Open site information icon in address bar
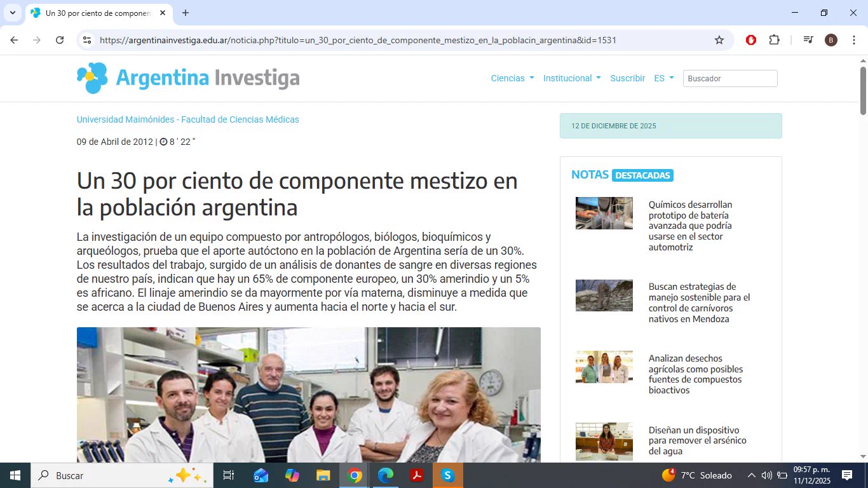The height and width of the screenshot is (488, 868). pyautogui.click(x=88, y=40)
